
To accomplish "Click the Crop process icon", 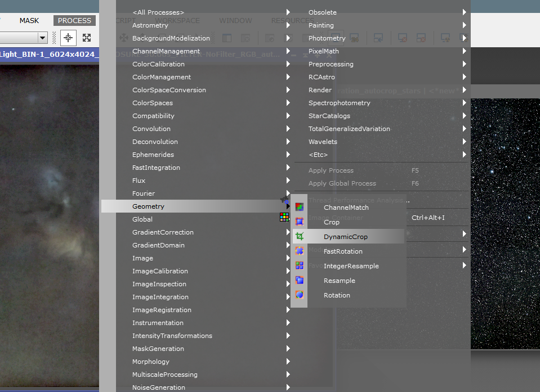I will (299, 222).
